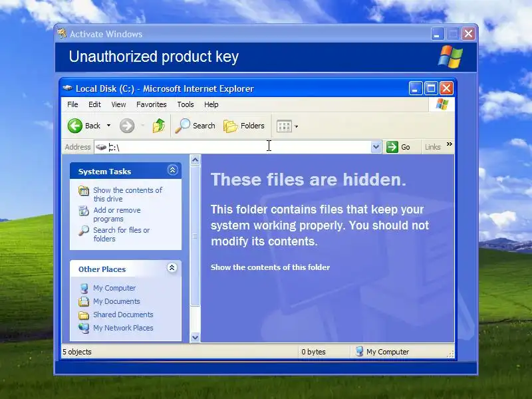Click the My Computer sidebar icon
The width and height of the screenshot is (532, 399).
(84, 288)
